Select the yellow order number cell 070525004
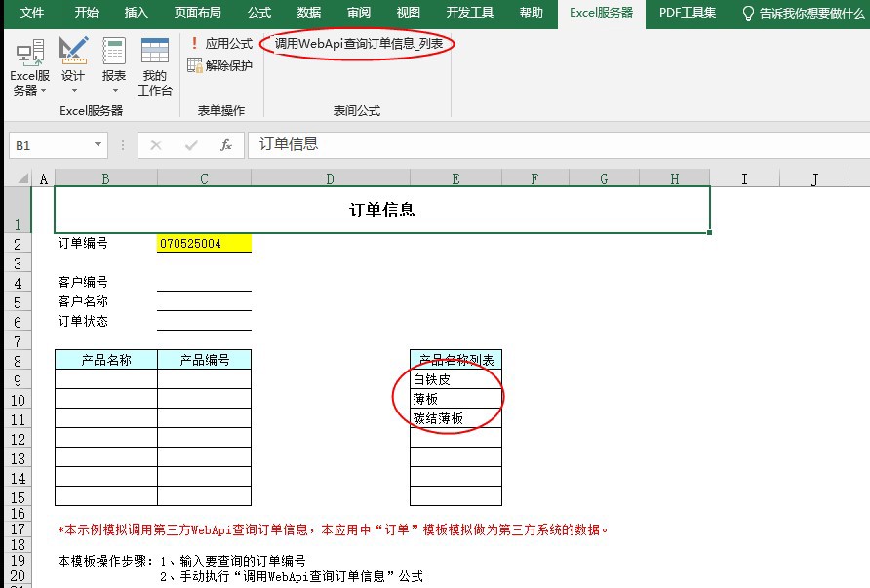Image resolution: width=870 pixels, height=588 pixels. (x=204, y=244)
